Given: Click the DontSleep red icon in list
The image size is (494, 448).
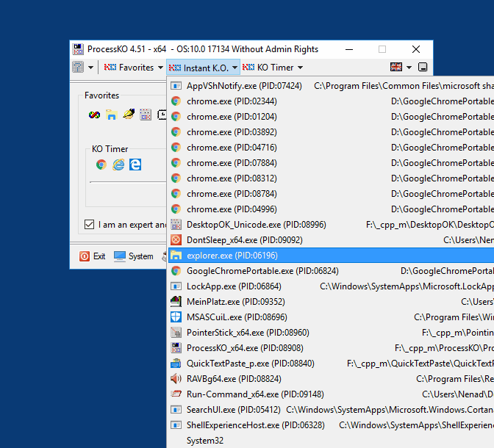Looking at the screenshot, I should pos(176,240).
